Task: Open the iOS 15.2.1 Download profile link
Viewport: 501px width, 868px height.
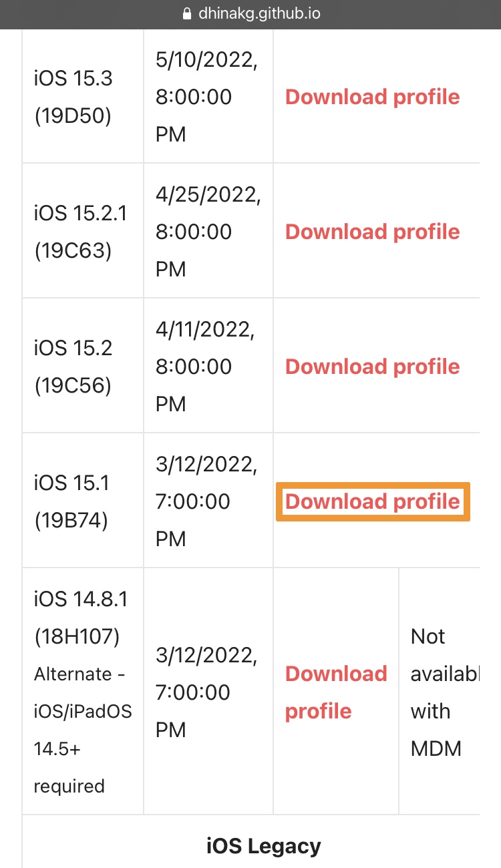Action: 373,232
